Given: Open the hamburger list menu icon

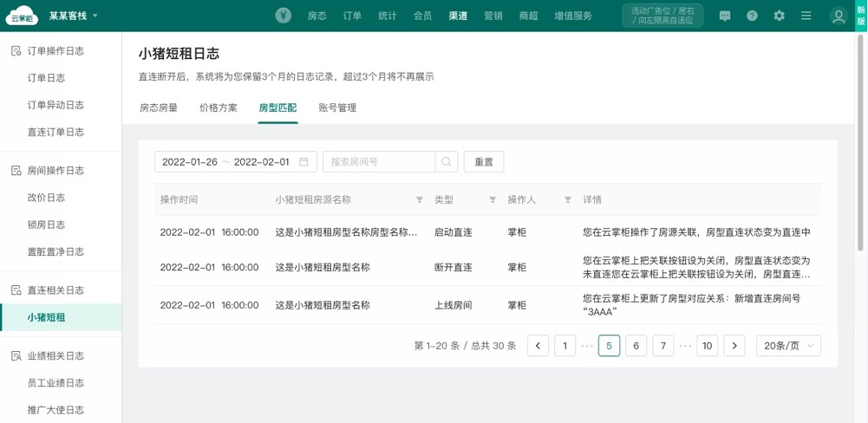Looking at the screenshot, I should pos(806,16).
